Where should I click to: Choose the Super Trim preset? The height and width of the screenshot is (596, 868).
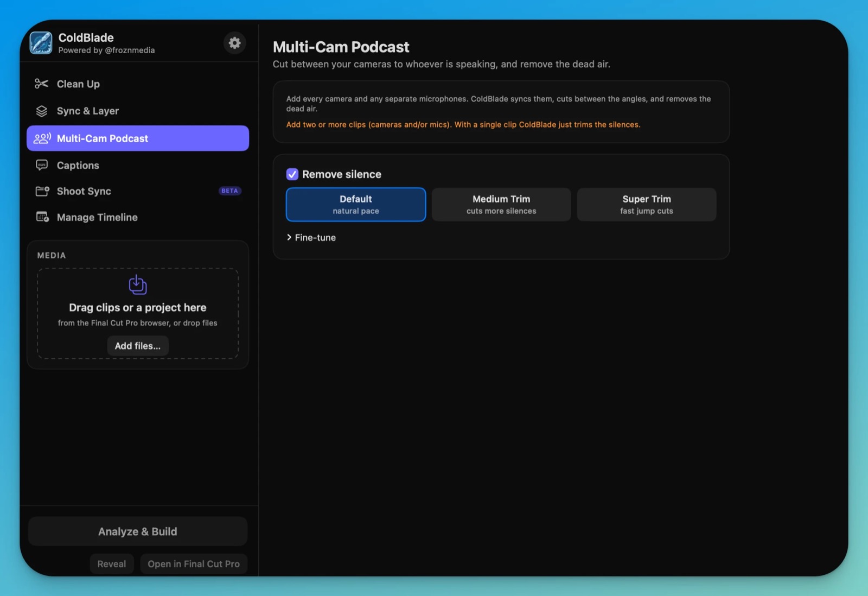click(647, 205)
